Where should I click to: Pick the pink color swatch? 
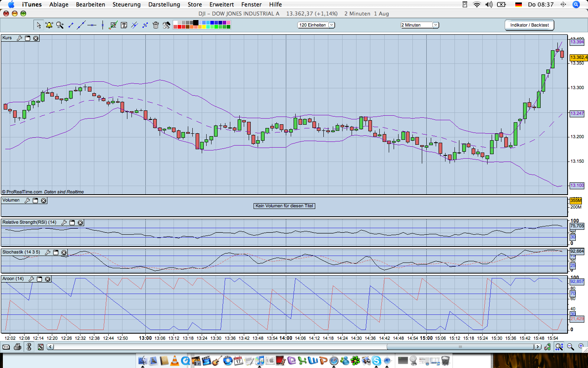[x=228, y=22]
